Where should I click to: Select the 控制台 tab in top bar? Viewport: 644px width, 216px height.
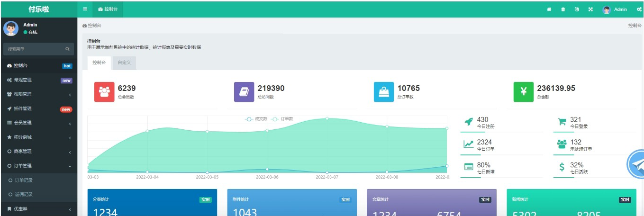pyautogui.click(x=108, y=9)
